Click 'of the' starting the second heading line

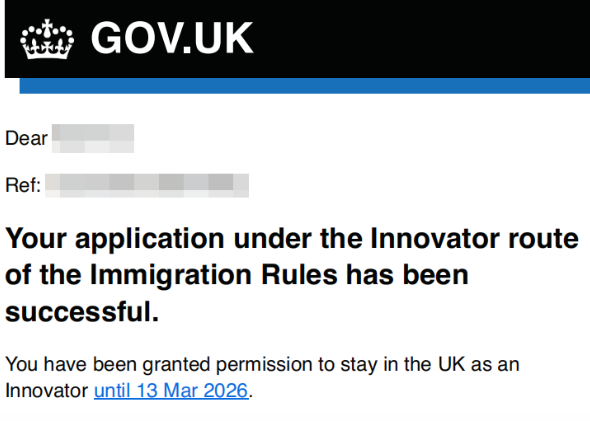point(43,275)
